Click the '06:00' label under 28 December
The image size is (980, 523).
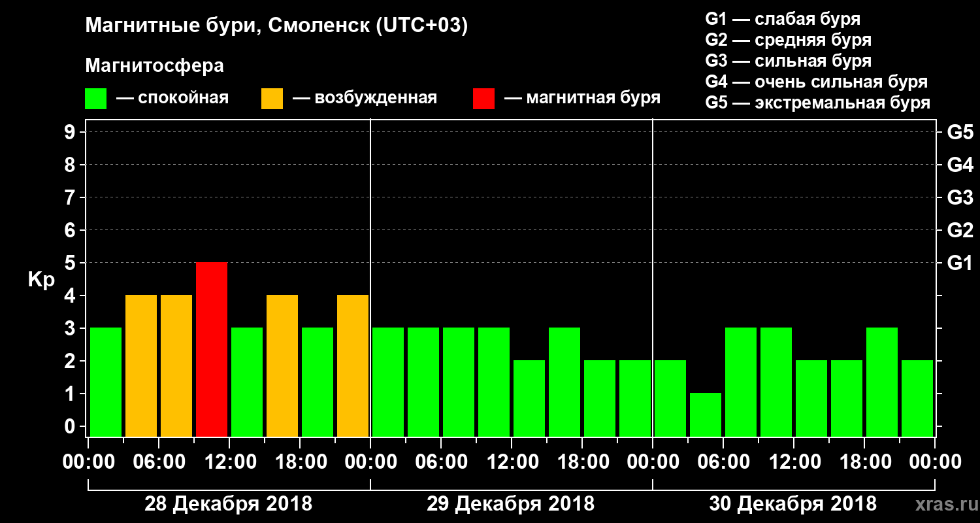pos(158,462)
